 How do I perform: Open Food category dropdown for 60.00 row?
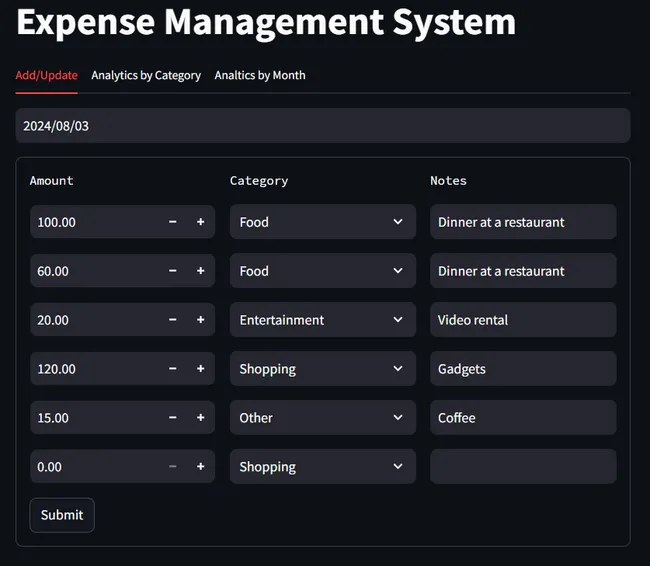point(323,271)
